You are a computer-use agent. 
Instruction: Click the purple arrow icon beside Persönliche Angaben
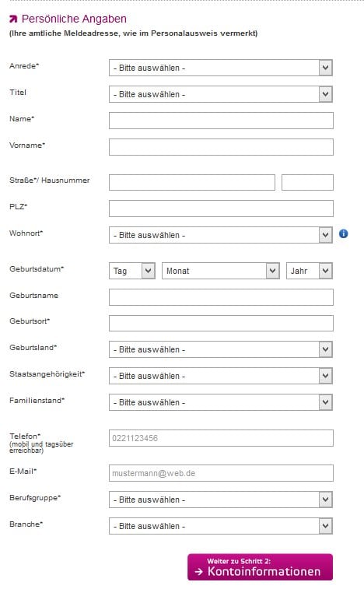pyautogui.click(x=13, y=19)
